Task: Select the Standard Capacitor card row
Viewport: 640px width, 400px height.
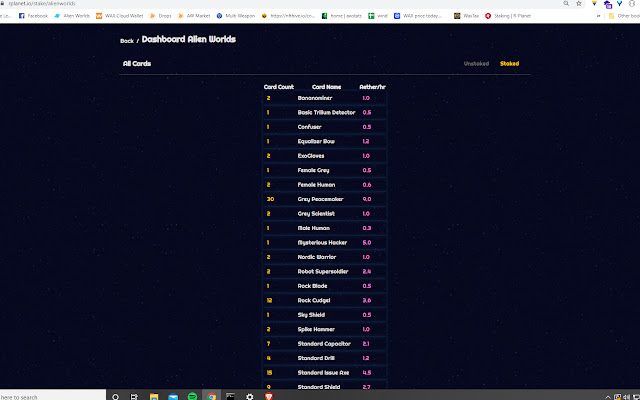Action: point(324,344)
